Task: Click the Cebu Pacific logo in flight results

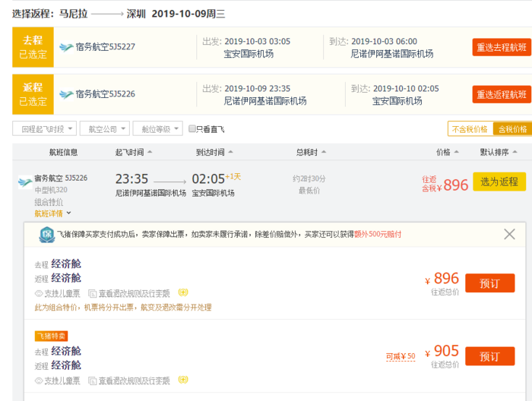Action: tap(25, 182)
